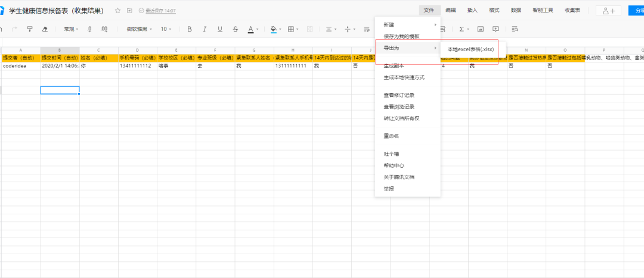Select cell with 13411111112

pos(138,65)
